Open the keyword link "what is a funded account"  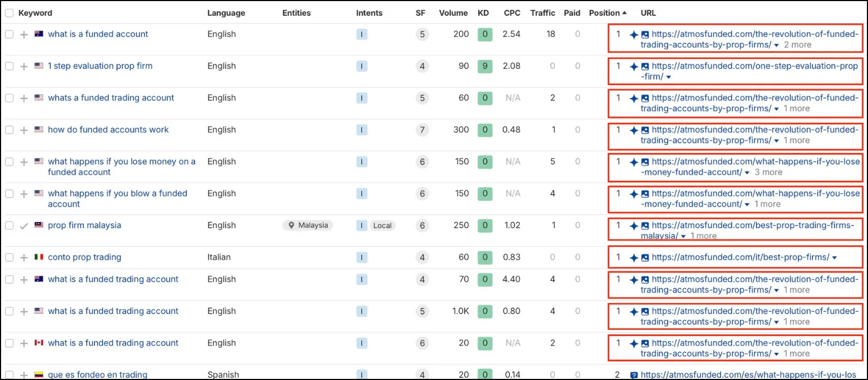pos(98,34)
